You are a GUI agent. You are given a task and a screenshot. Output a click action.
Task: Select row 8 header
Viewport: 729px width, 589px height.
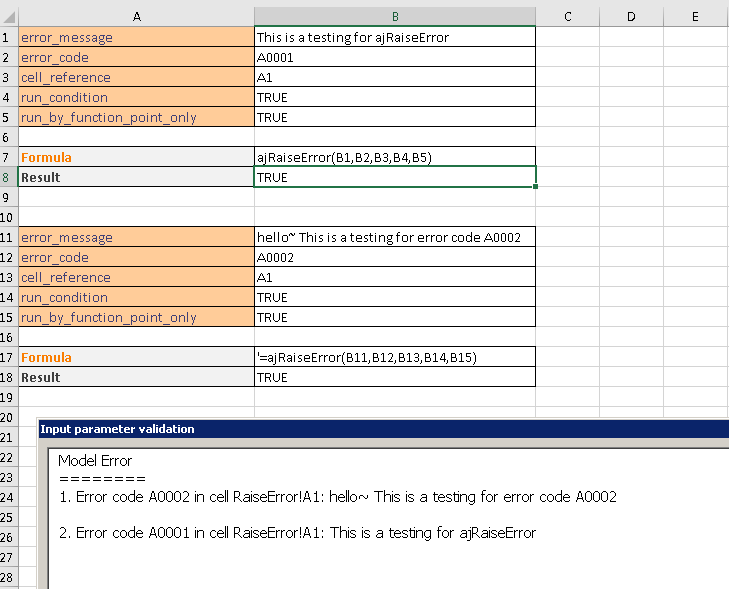click(x=8, y=177)
